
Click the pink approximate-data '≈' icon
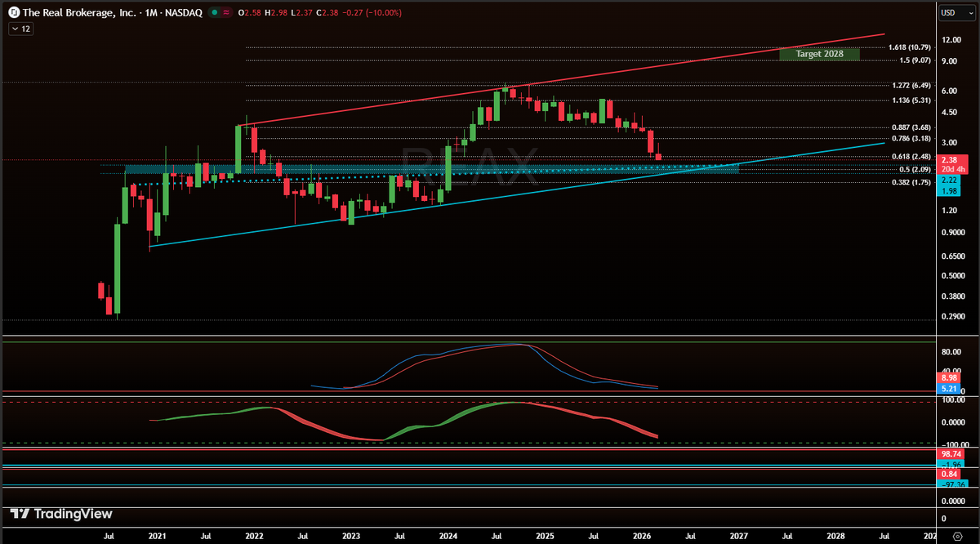226,12
